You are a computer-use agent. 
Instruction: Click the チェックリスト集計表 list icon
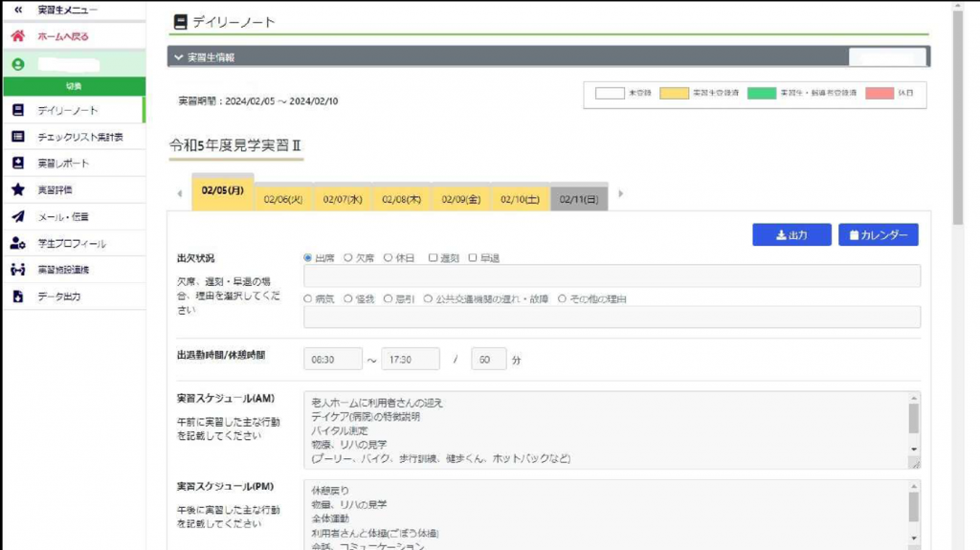pos(18,136)
